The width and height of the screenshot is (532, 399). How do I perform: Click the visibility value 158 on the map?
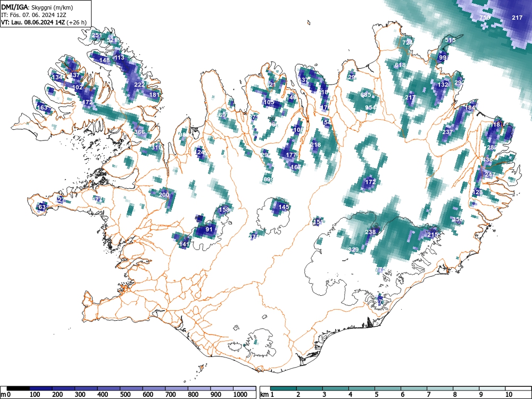pos(225,210)
